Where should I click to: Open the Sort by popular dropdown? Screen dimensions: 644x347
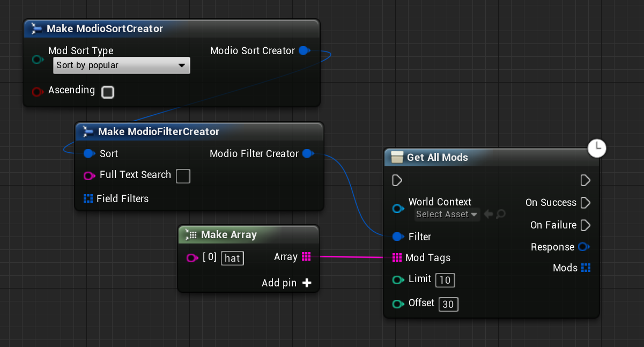[122, 65]
